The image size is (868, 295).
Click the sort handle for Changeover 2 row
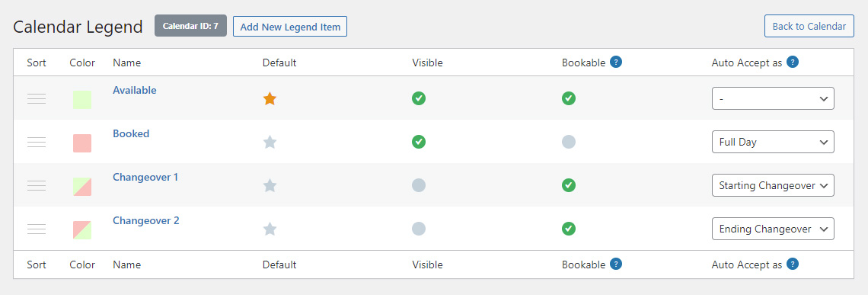(x=37, y=229)
